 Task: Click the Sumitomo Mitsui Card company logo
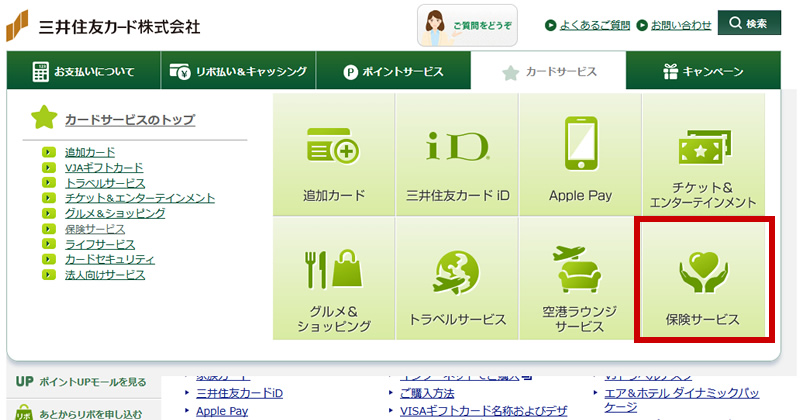pos(104,26)
